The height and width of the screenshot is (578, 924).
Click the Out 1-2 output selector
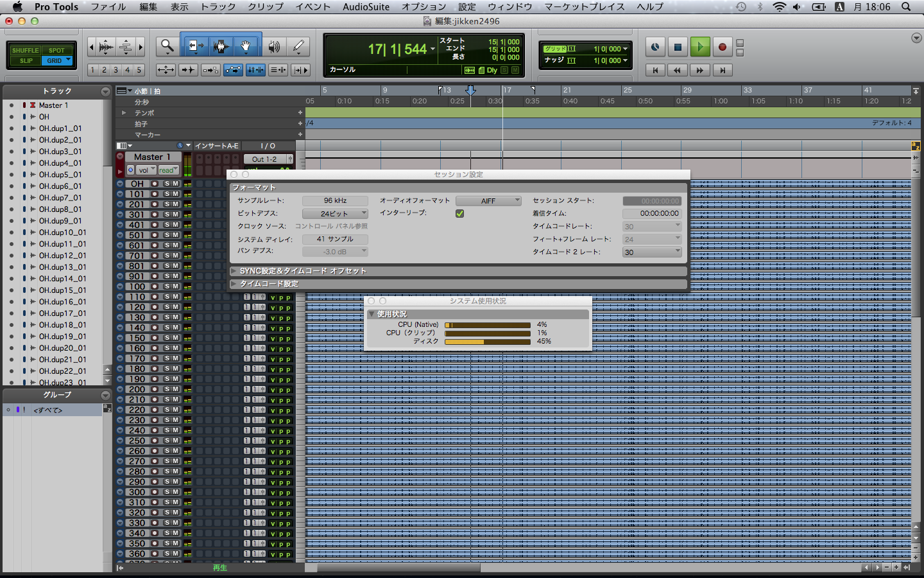pyautogui.click(x=264, y=159)
